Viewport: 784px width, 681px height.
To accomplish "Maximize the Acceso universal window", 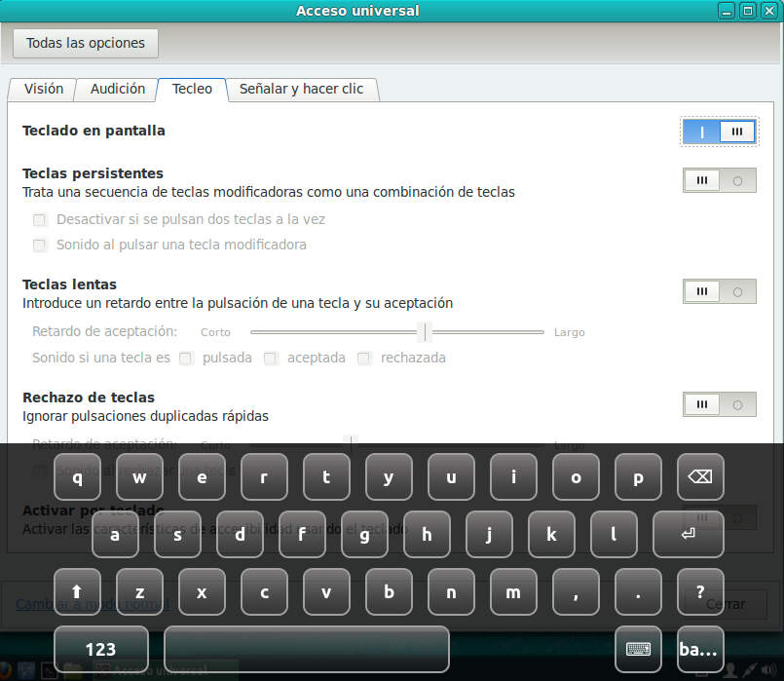I will point(748,11).
